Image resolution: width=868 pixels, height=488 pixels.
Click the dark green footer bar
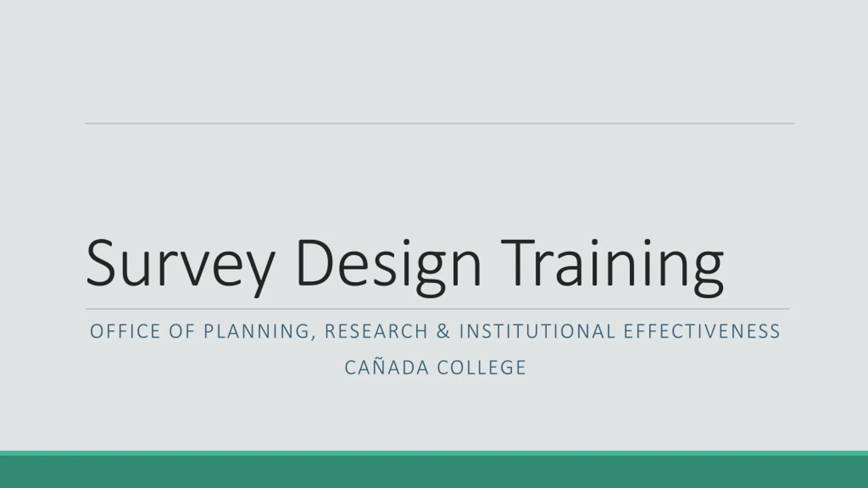click(434, 472)
